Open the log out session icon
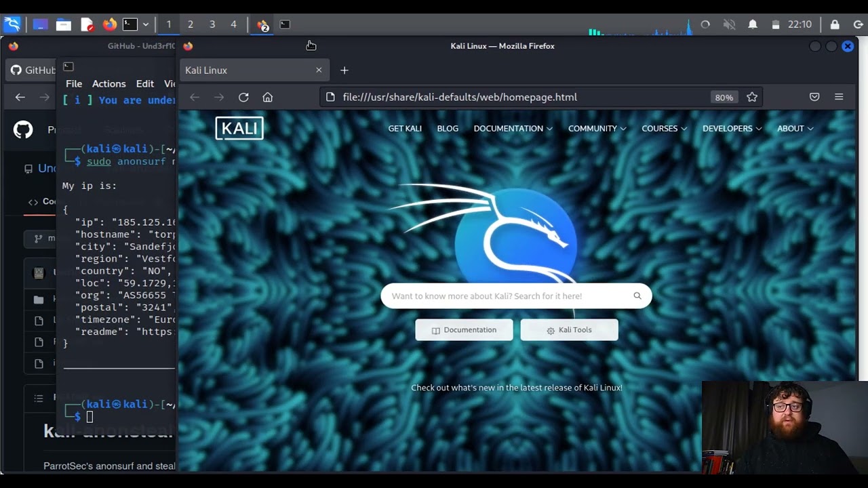The width and height of the screenshot is (868, 488). point(858,24)
